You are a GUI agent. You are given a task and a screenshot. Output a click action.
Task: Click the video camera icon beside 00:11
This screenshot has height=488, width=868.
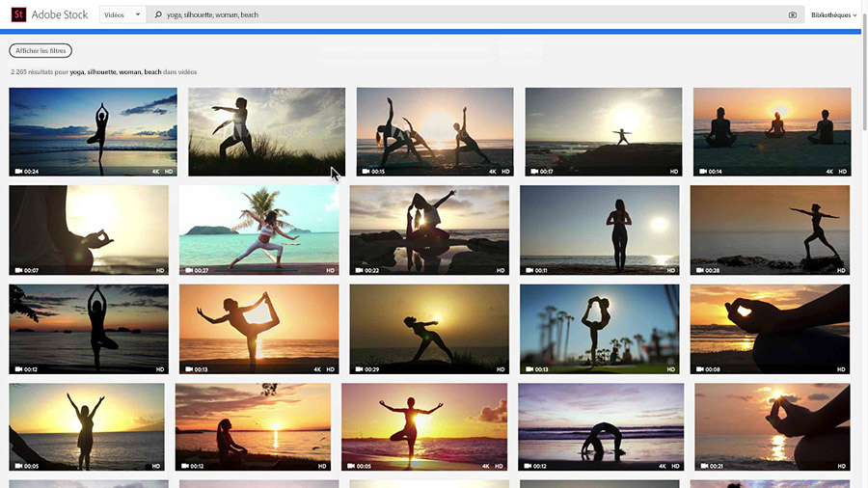coord(529,271)
